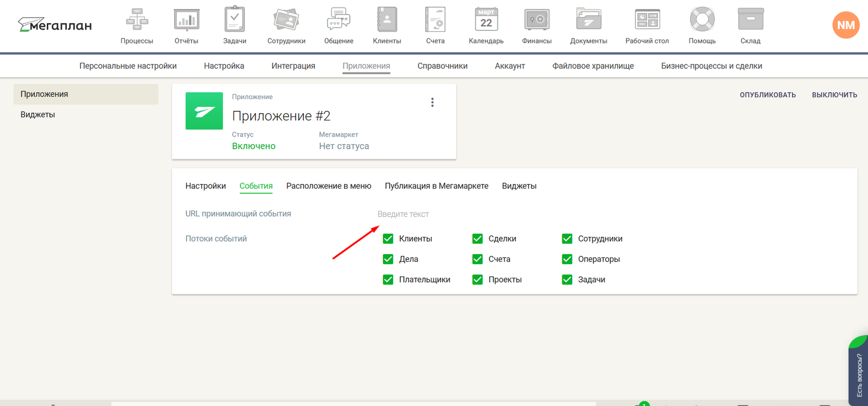
Task: Open the Отчёты chart icon
Action: pyautogui.click(x=186, y=20)
